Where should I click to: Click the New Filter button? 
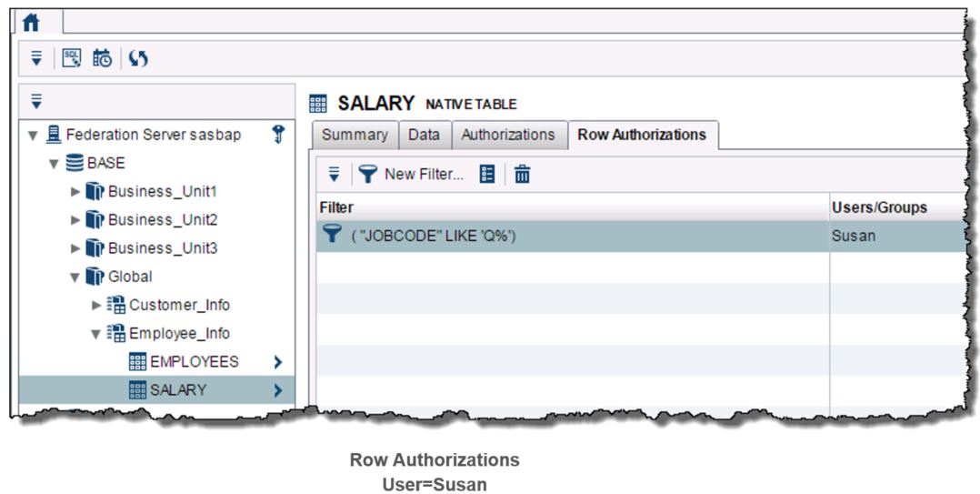411,174
